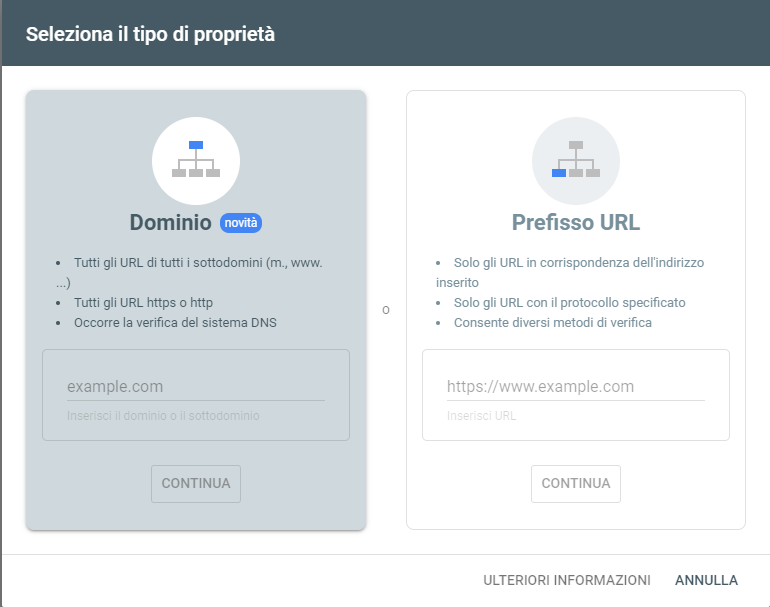This screenshot has width=770, height=607.
Task: Click 'Tutti gli URL https o http' bullet
Action: [x=143, y=302]
